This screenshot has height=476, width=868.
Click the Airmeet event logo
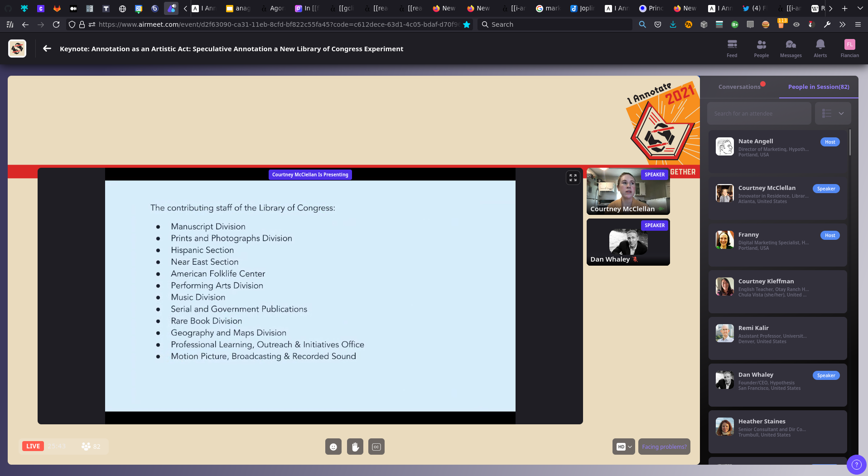[x=17, y=49]
